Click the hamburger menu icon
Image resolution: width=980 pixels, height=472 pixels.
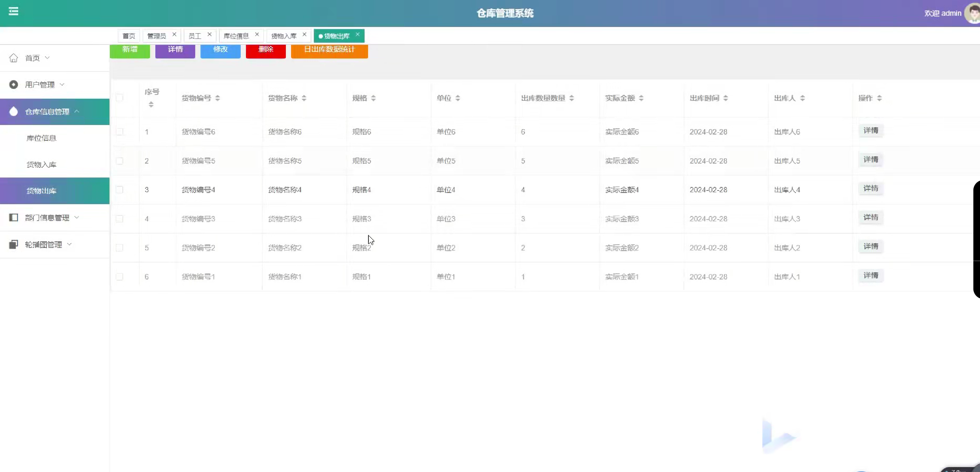(13, 11)
